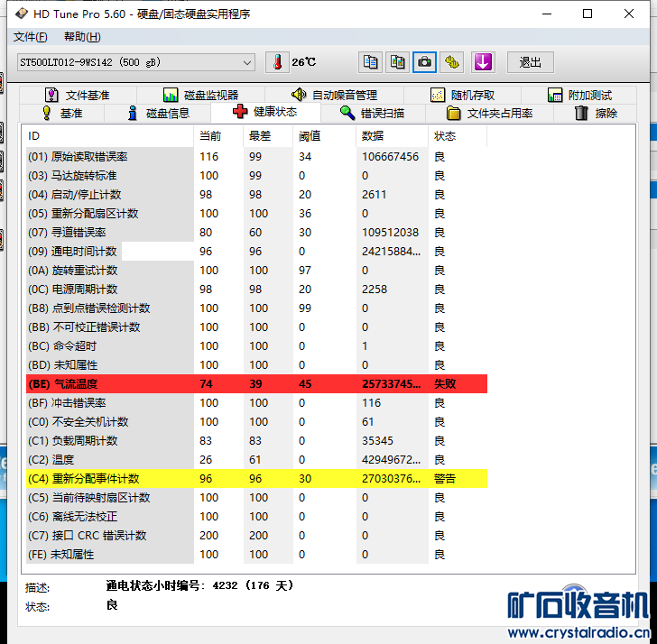Click the purple download arrow icon
The width and height of the screenshot is (657, 644).
pyautogui.click(x=483, y=63)
